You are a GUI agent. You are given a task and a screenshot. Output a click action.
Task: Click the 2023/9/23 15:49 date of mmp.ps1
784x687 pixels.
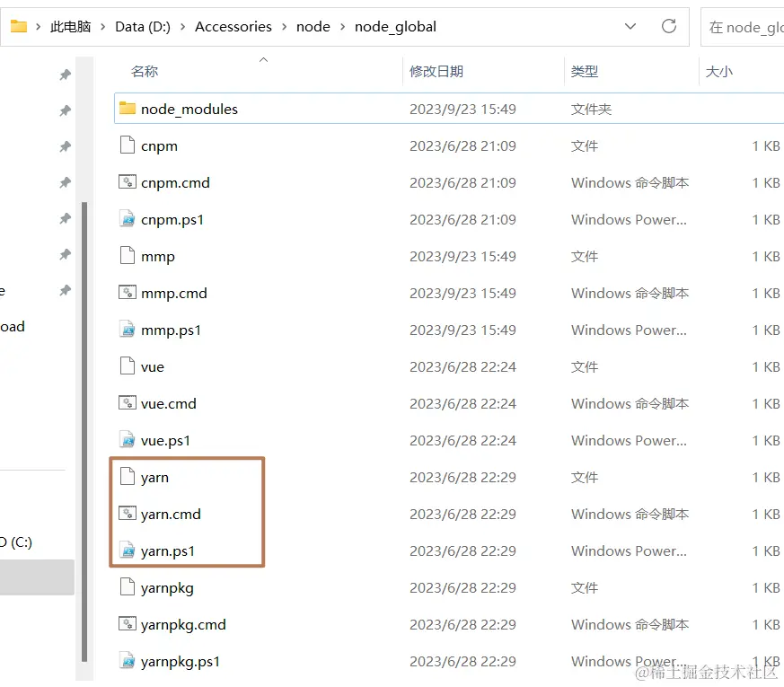point(463,330)
